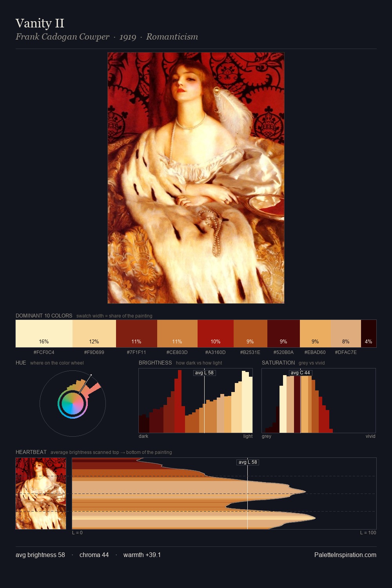Select the #DFAC7E tan swatch at 8%
The image size is (392, 588).
tap(346, 334)
